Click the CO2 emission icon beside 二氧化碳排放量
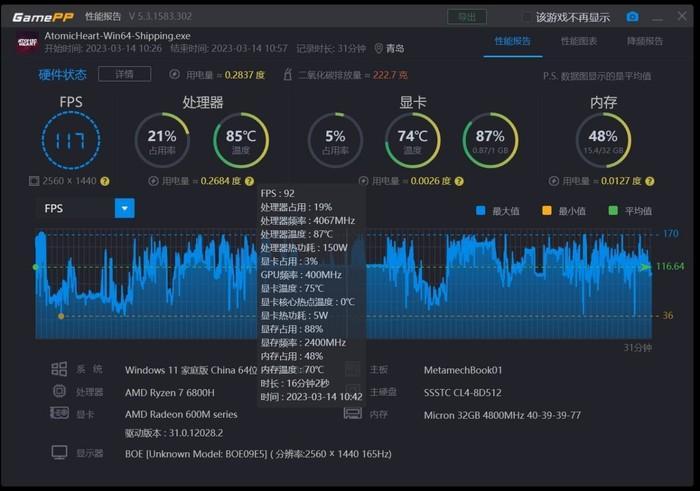Viewport: 700px width, 491px height. pos(288,74)
